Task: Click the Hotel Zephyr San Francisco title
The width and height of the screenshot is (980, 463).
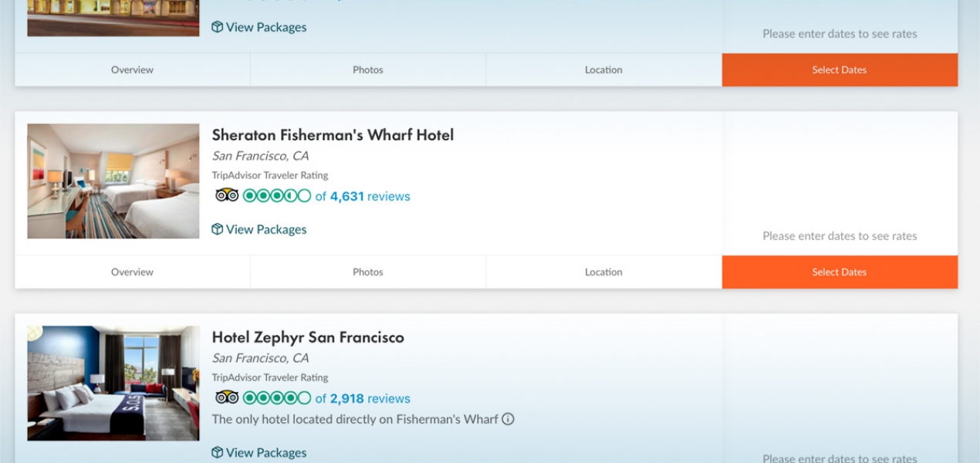Action: 308,337
